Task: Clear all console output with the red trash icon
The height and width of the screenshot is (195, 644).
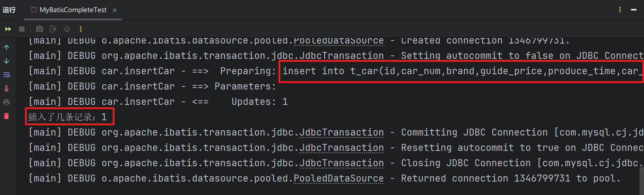Action: click(6, 116)
